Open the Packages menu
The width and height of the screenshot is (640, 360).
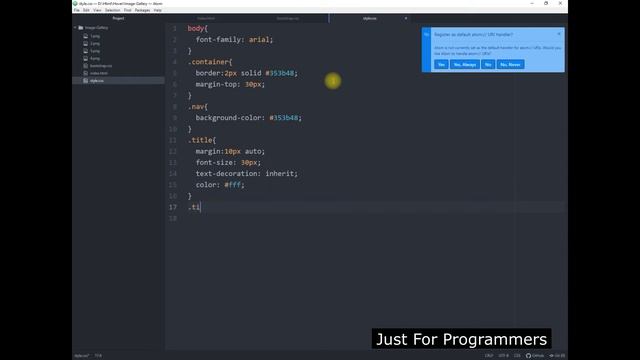(x=142, y=10)
